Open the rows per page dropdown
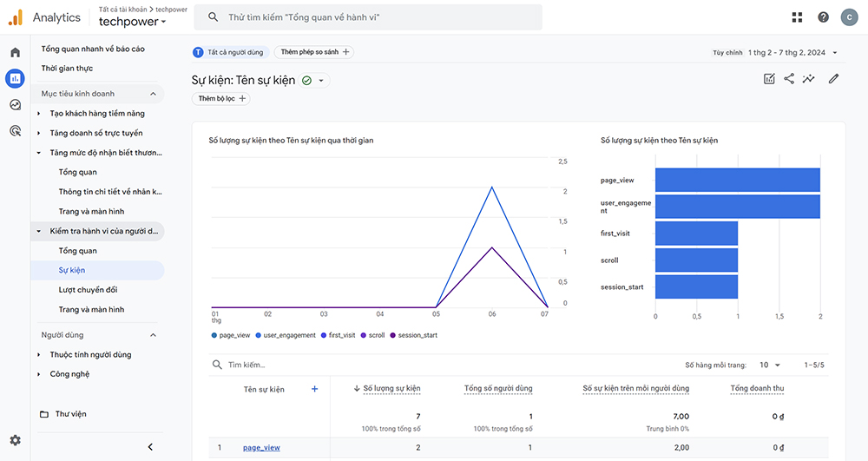 coord(769,366)
